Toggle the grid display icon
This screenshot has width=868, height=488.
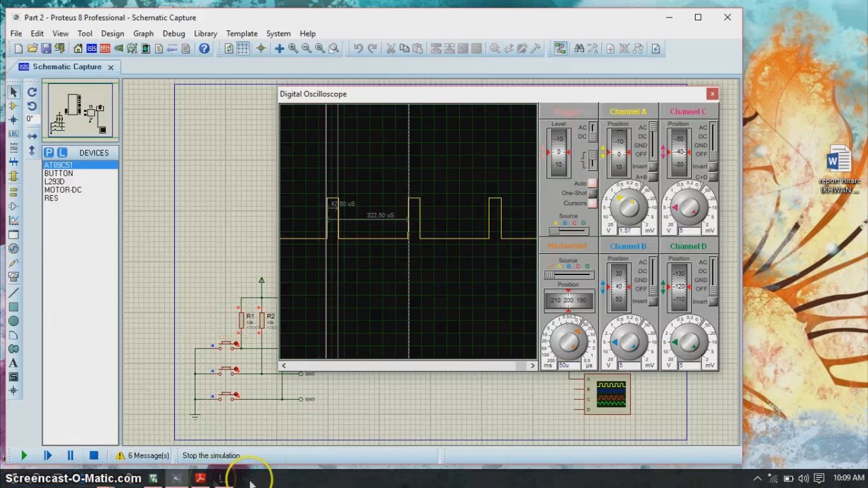242,49
